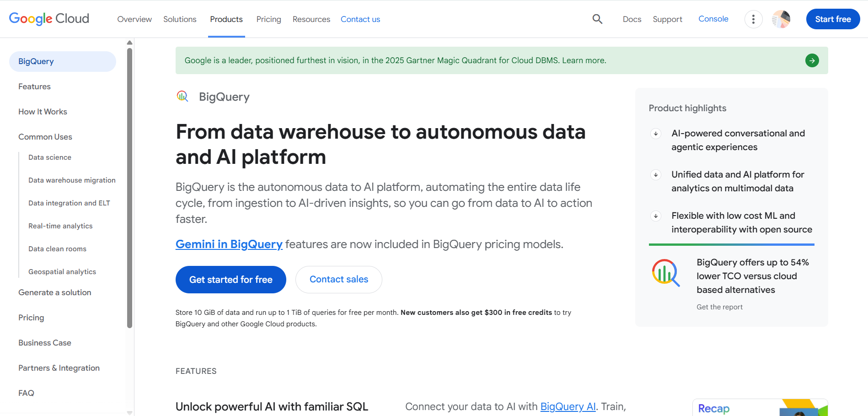Open the Overview nav item
The height and width of the screenshot is (416, 868).
coord(134,19)
